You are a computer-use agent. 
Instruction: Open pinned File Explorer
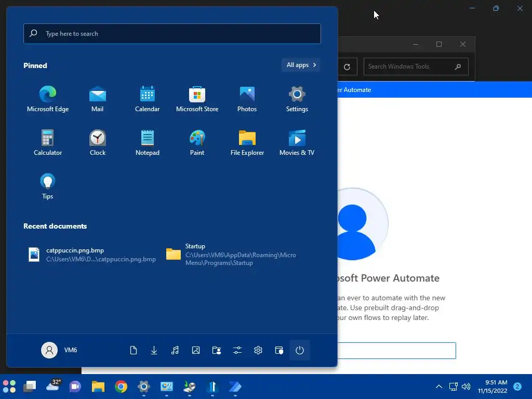(247, 142)
